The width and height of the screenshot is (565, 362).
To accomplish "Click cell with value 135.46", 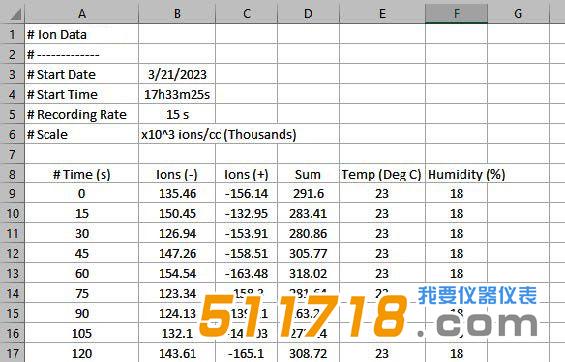I will (x=177, y=193).
